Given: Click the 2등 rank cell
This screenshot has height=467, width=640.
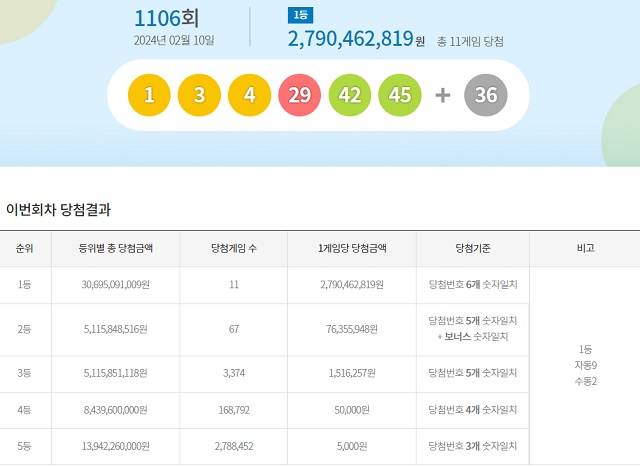Looking at the screenshot, I should point(24,329).
